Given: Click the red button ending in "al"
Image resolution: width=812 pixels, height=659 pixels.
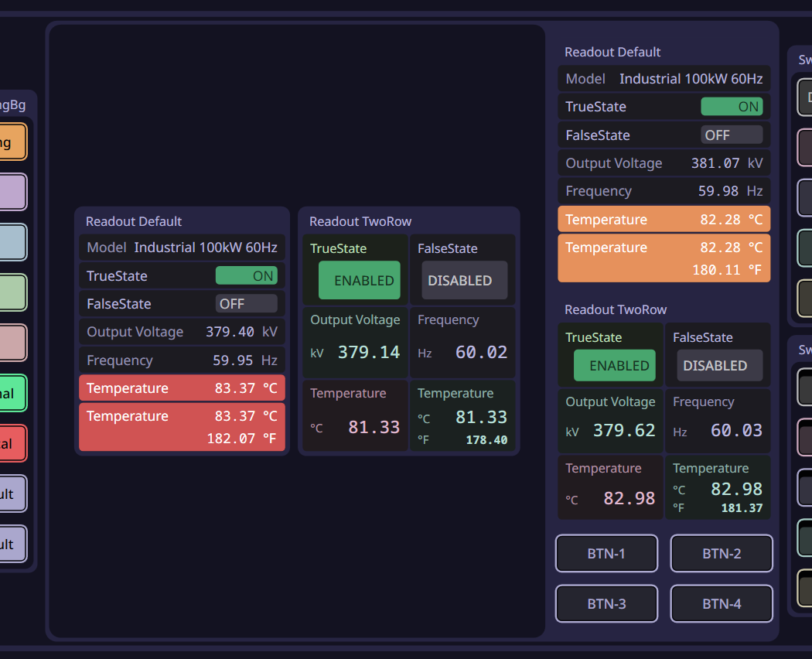Looking at the screenshot, I should 12,443.
